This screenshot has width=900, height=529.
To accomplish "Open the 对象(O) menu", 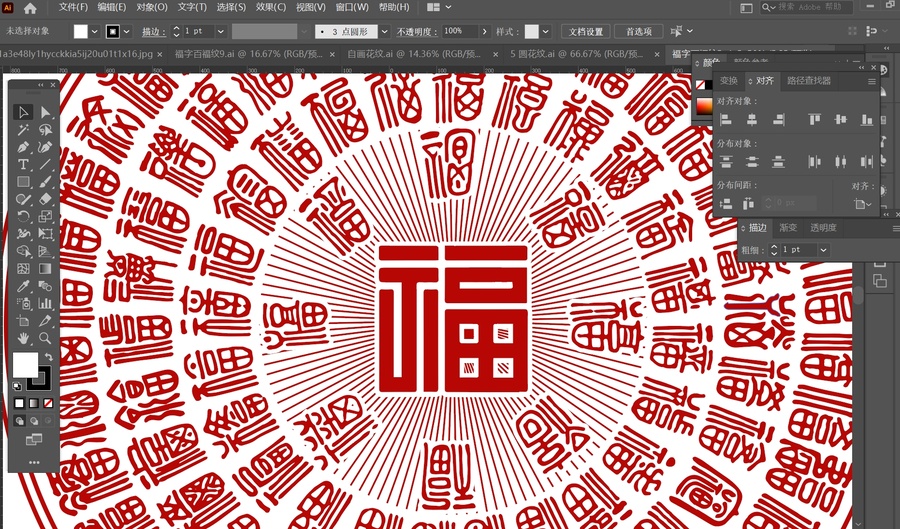I will pos(152,7).
